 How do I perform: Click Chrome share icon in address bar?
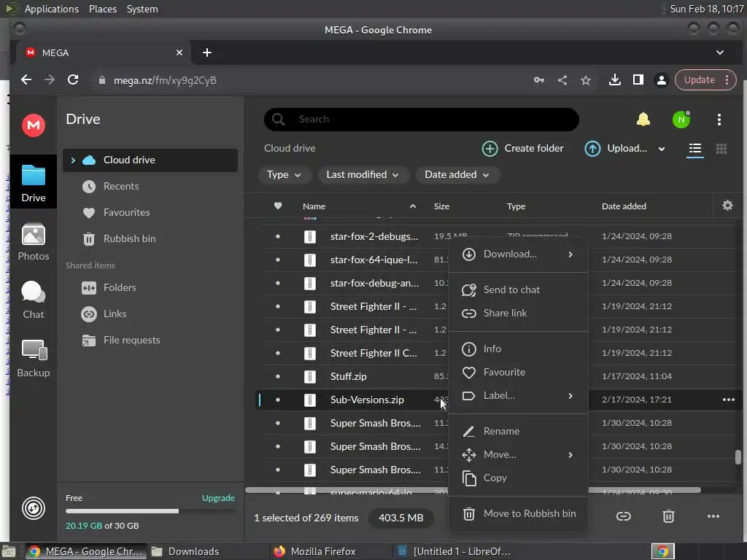click(562, 80)
